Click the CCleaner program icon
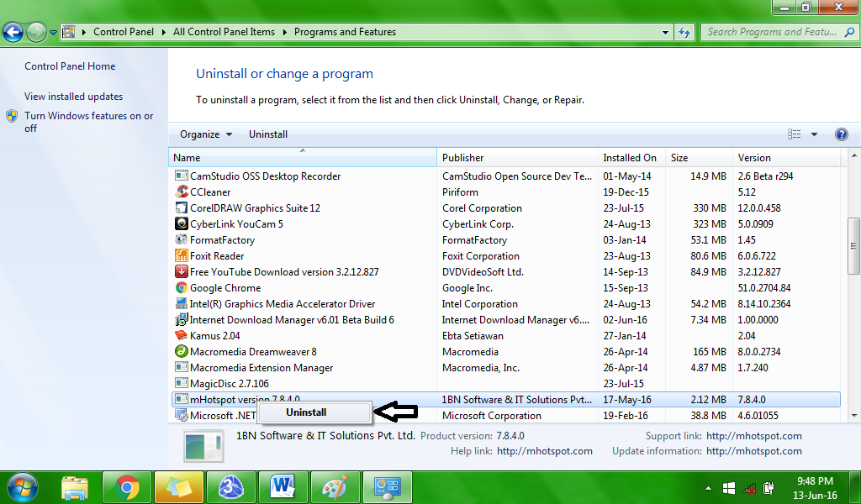 point(182,192)
